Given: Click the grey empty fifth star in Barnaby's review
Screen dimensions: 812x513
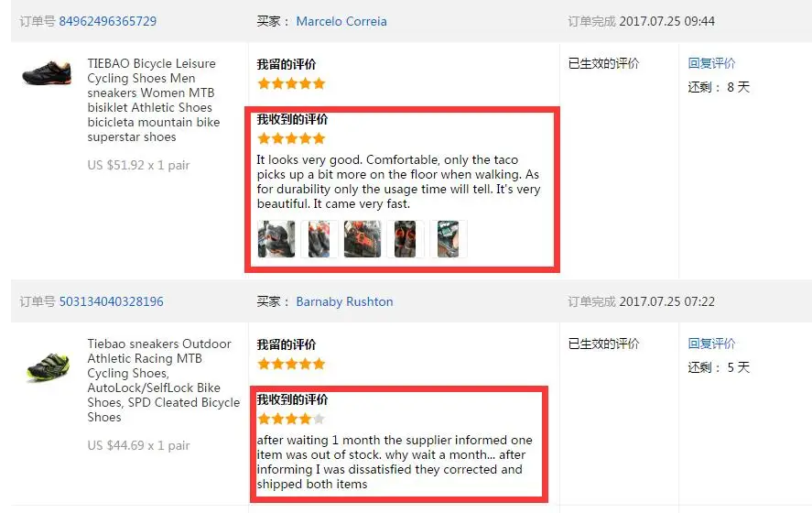Looking at the screenshot, I should [319, 419].
